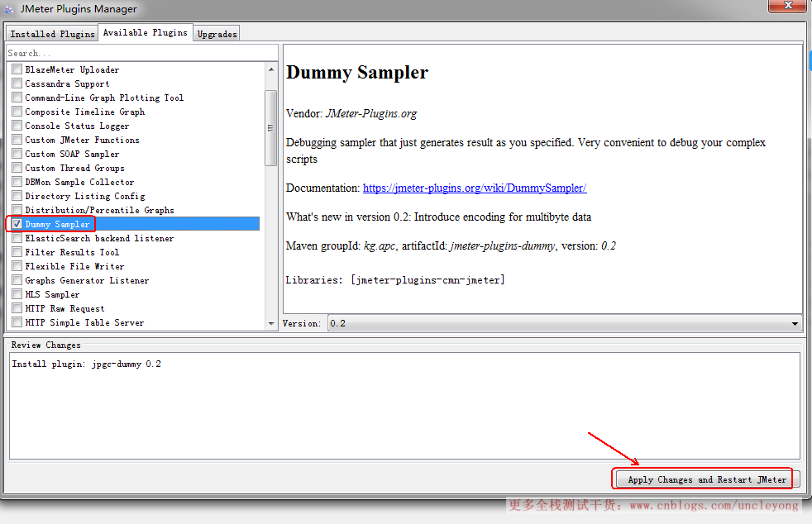Focus the plugin Search field

coord(142,53)
